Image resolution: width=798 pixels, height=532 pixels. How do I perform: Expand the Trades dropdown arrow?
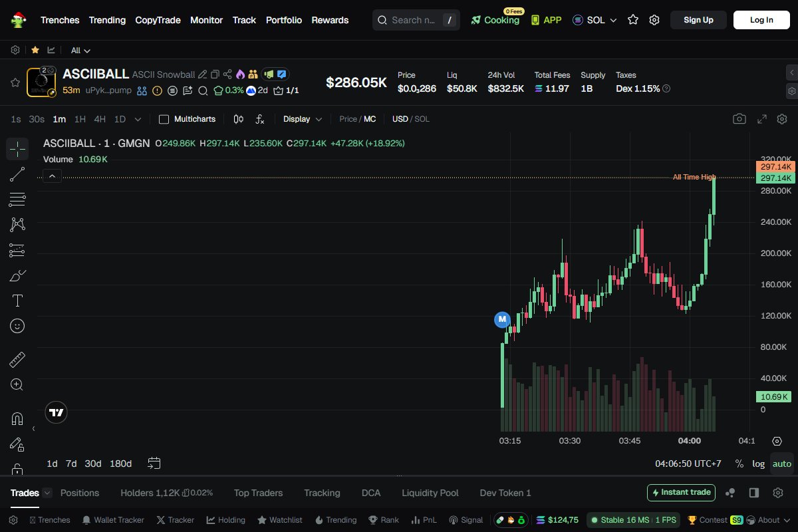coord(47,493)
